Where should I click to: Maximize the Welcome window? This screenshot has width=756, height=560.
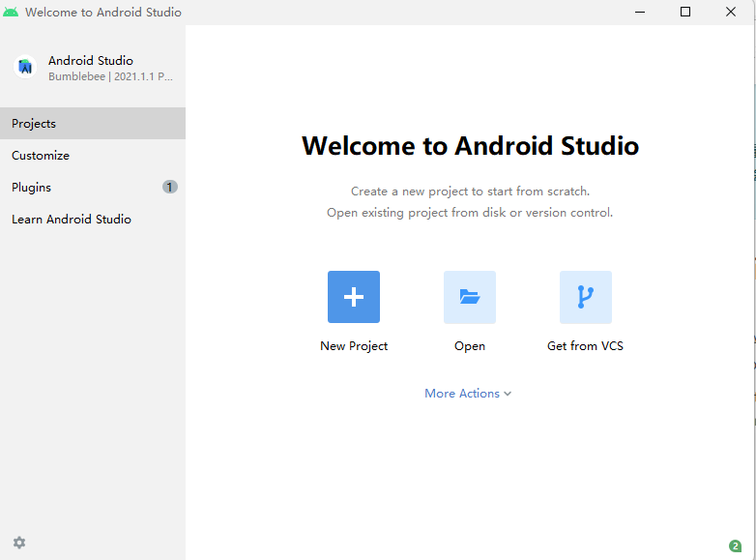tap(685, 12)
